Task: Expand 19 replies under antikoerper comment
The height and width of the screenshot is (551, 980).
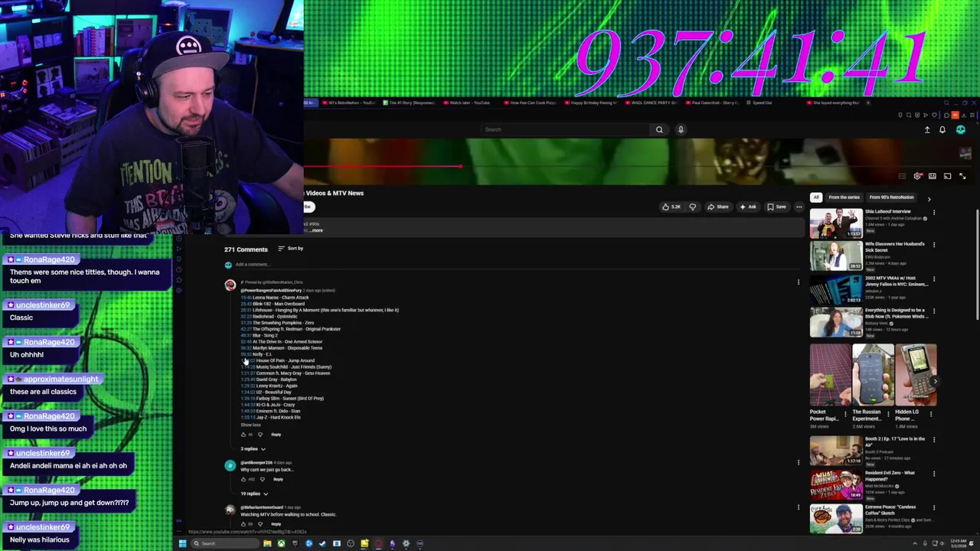Action: point(254,494)
